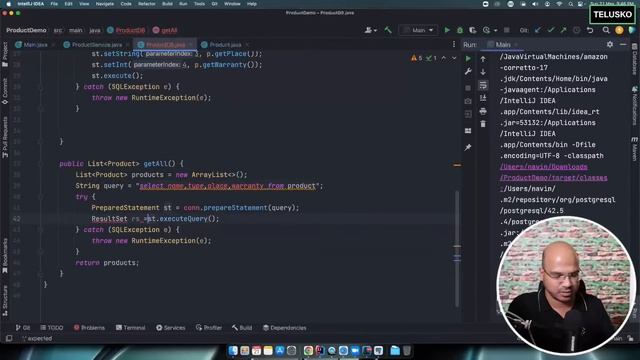Click the green Run button in the main toolbar
The image size is (640, 360).
click(447, 30)
